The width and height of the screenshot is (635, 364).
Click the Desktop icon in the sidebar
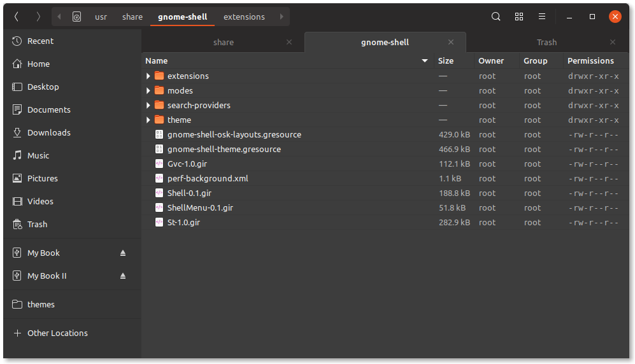coord(17,87)
